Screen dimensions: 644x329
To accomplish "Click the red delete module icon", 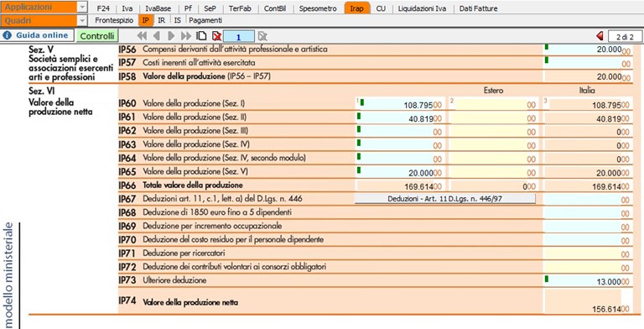I will 216,36.
